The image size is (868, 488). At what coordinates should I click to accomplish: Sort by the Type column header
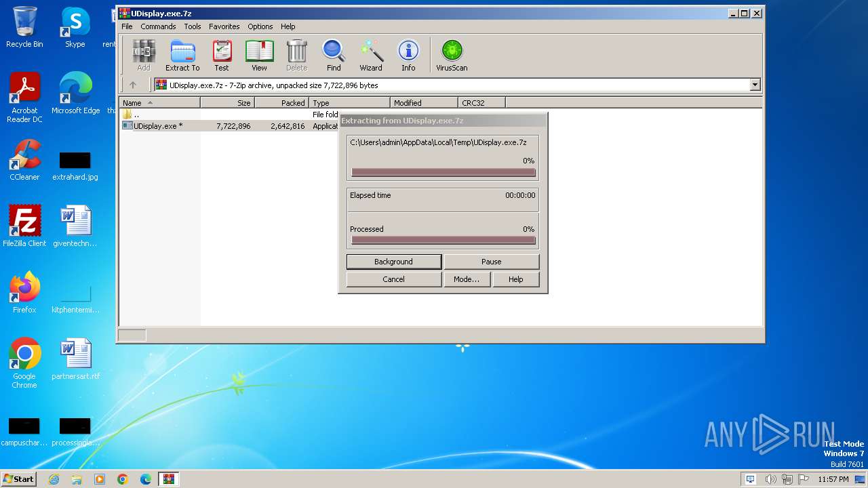[349, 103]
